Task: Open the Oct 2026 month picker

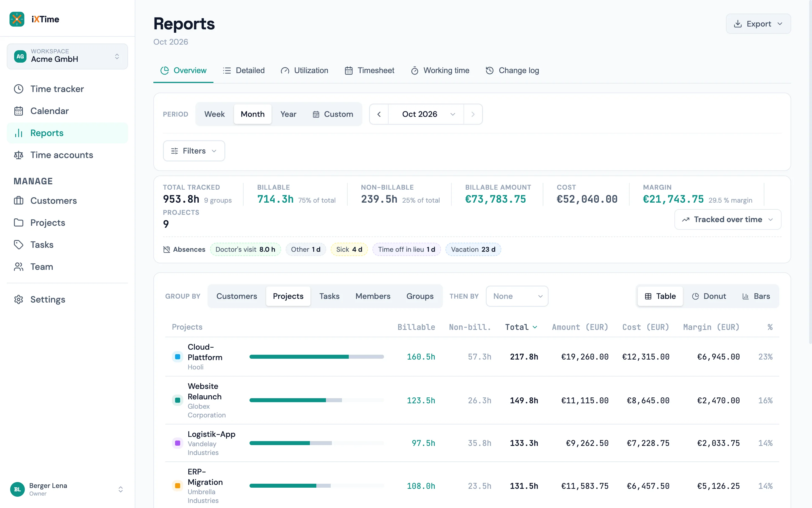Action: coord(426,114)
